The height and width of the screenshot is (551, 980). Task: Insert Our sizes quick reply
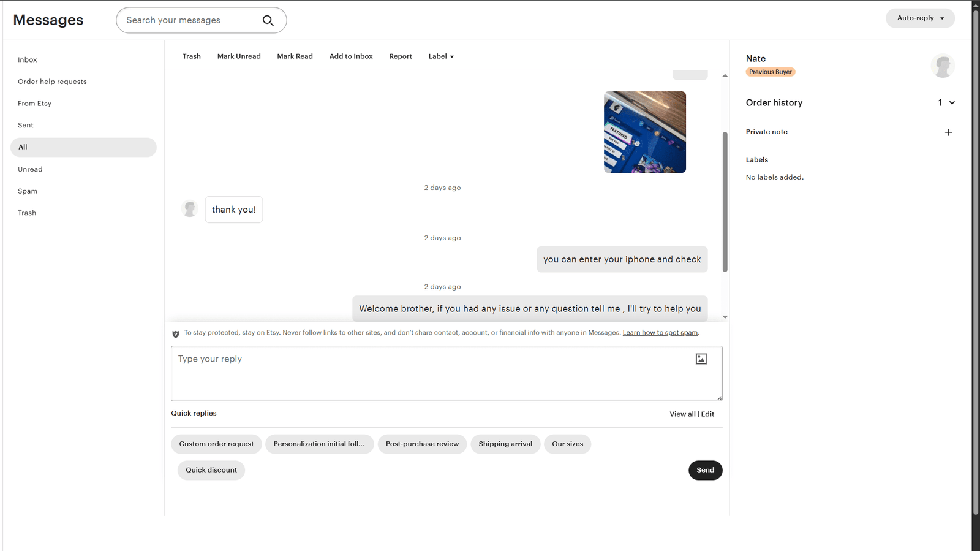pos(567,444)
